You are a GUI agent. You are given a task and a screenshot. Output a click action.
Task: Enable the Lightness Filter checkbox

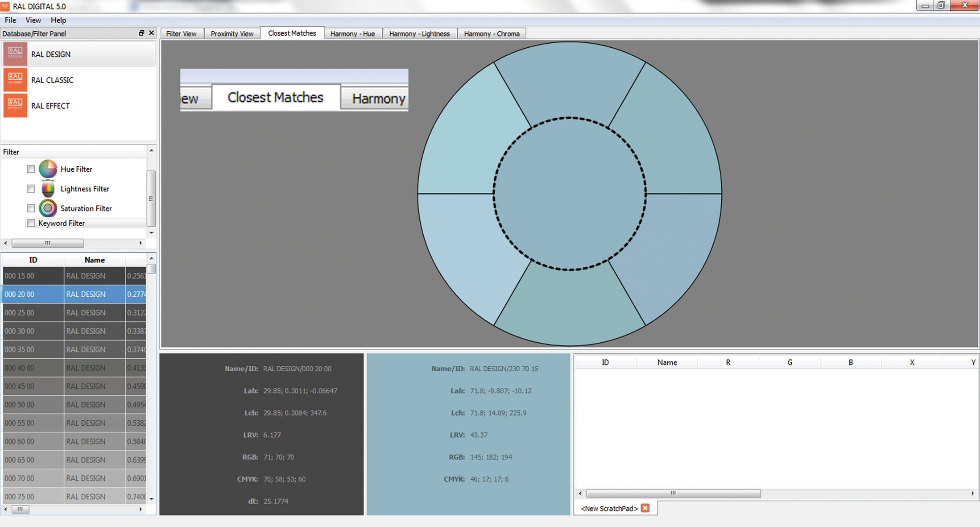point(31,189)
